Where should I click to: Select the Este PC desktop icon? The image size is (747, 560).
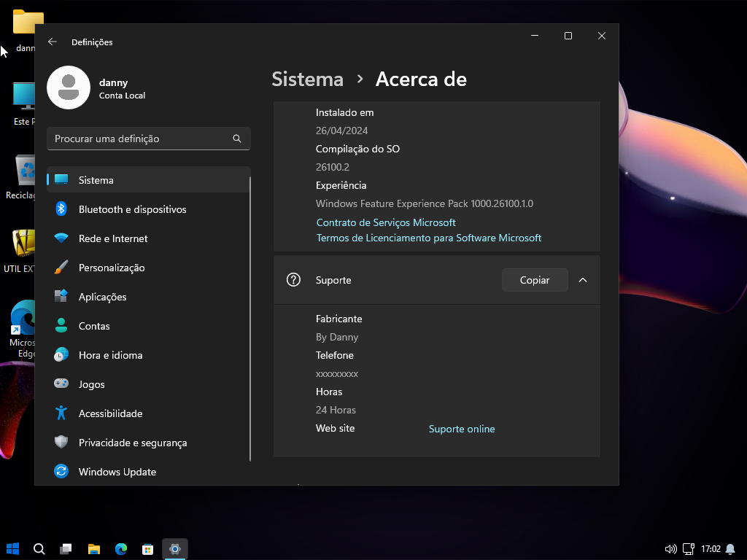pyautogui.click(x=23, y=104)
